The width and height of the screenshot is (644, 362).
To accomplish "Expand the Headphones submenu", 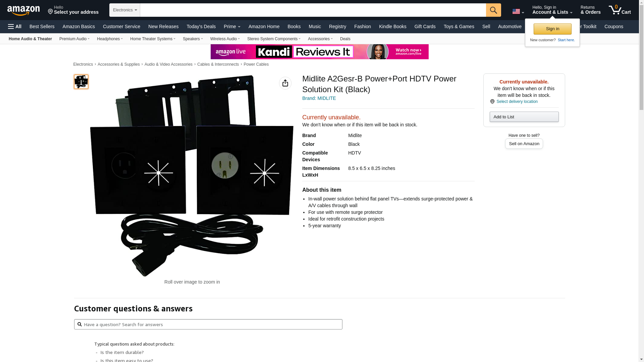I will coord(110,39).
